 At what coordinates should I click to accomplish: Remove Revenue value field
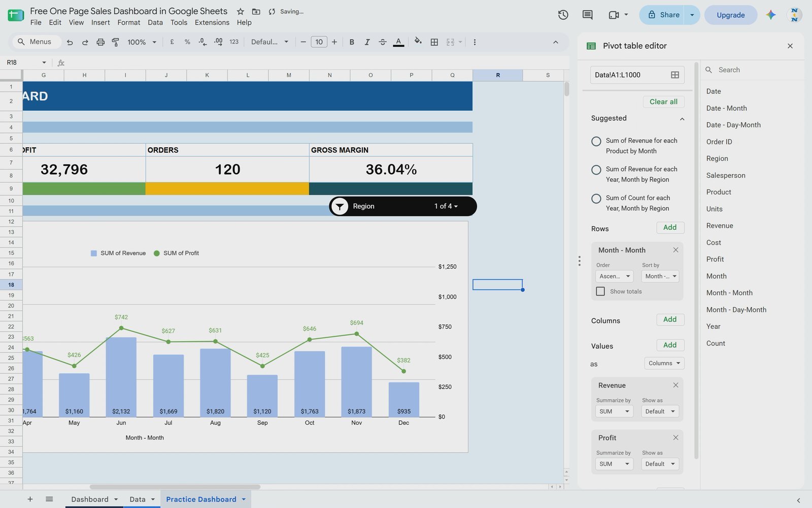click(x=675, y=385)
